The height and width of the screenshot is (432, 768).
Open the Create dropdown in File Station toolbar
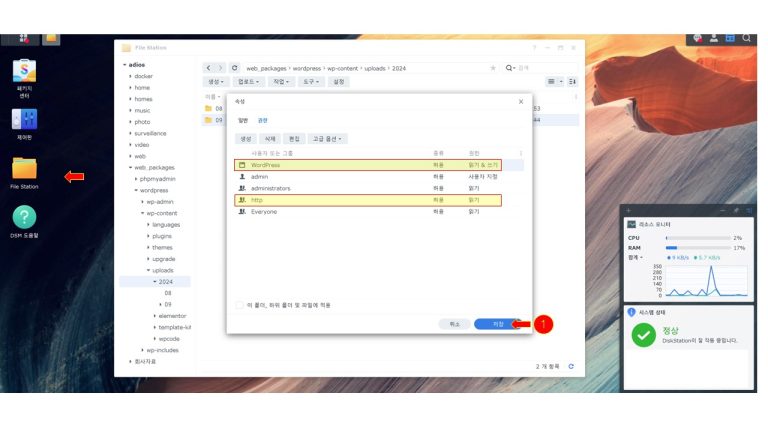click(x=216, y=82)
